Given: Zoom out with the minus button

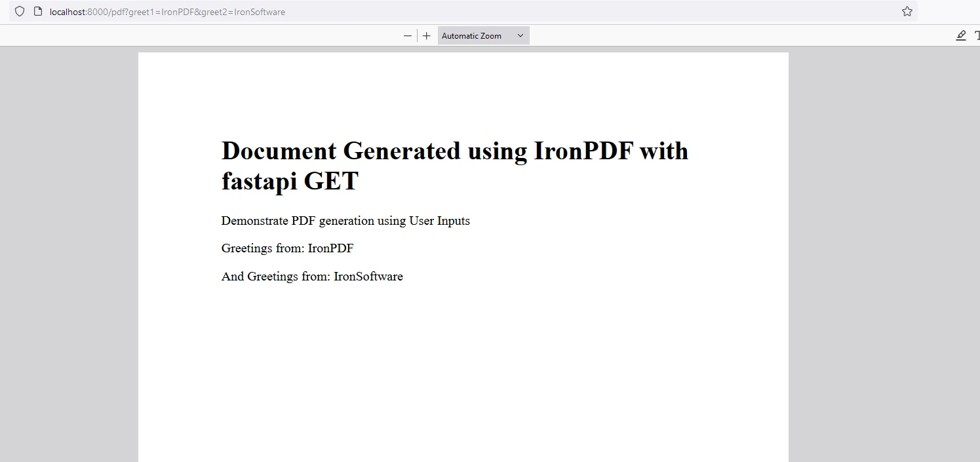Looking at the screenshot, I should click(408, 36).
